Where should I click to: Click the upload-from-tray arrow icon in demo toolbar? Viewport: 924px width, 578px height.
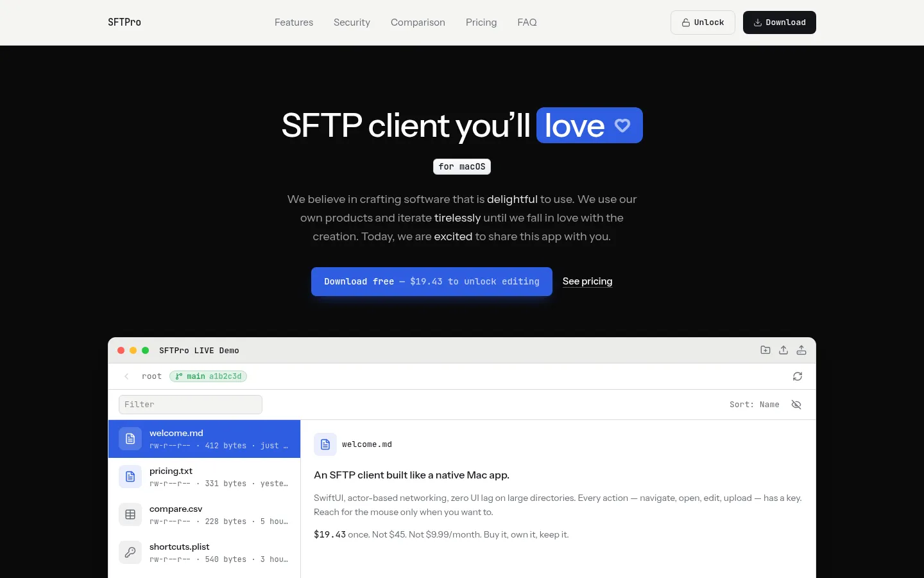783,350
